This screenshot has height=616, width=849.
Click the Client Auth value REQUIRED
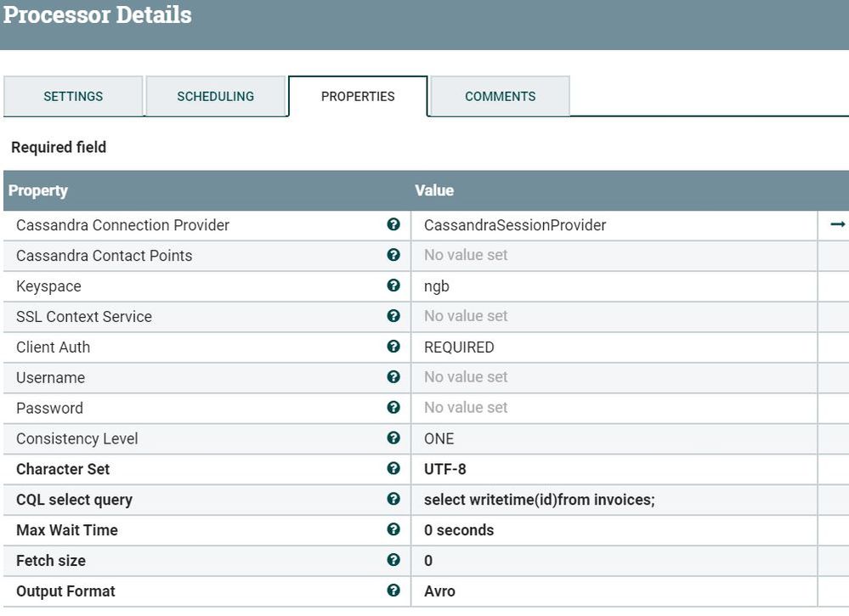click(x=459, y=347)
